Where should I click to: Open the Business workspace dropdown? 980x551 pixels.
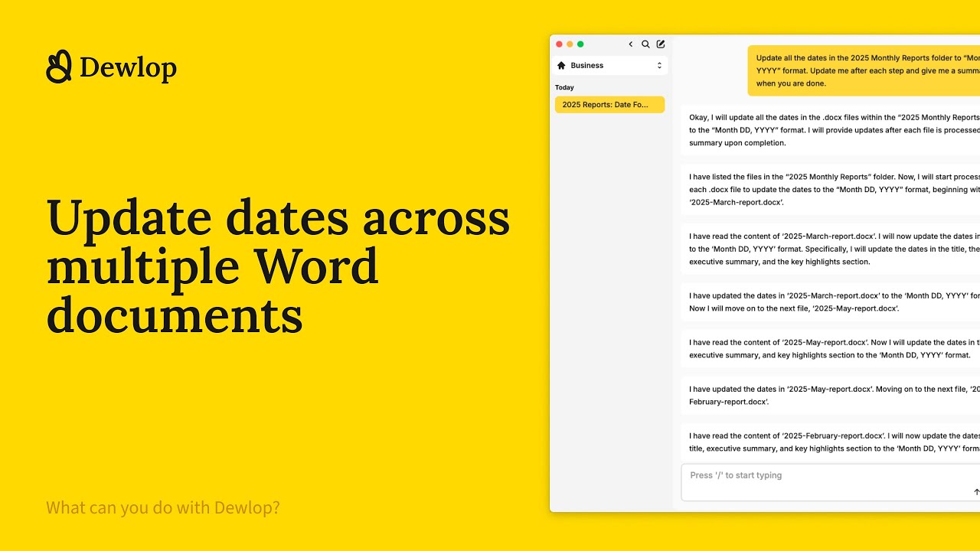click(x=610, y=66)
